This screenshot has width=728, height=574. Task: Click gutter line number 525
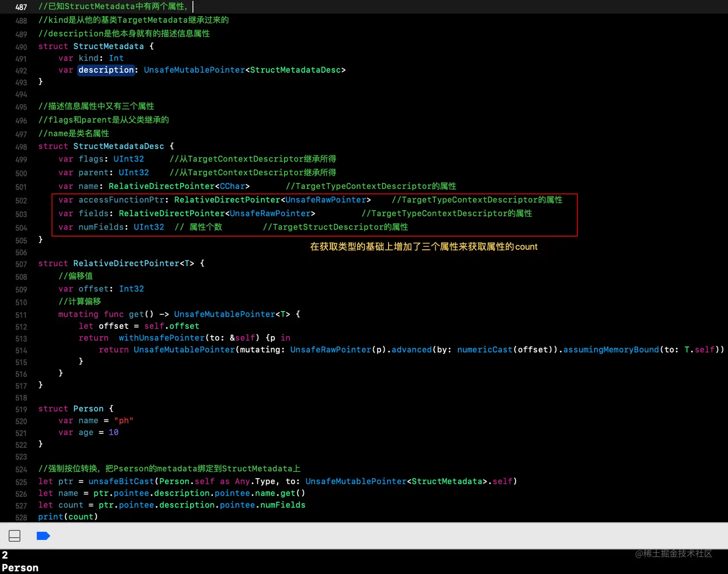pyautogui.click(x=21, y=482)
